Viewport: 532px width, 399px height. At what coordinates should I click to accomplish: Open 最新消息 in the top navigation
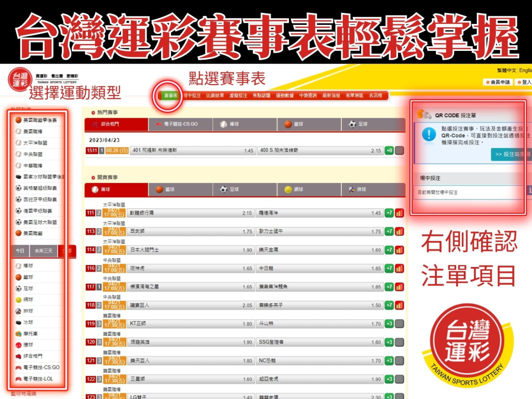(x=331, y=96)
